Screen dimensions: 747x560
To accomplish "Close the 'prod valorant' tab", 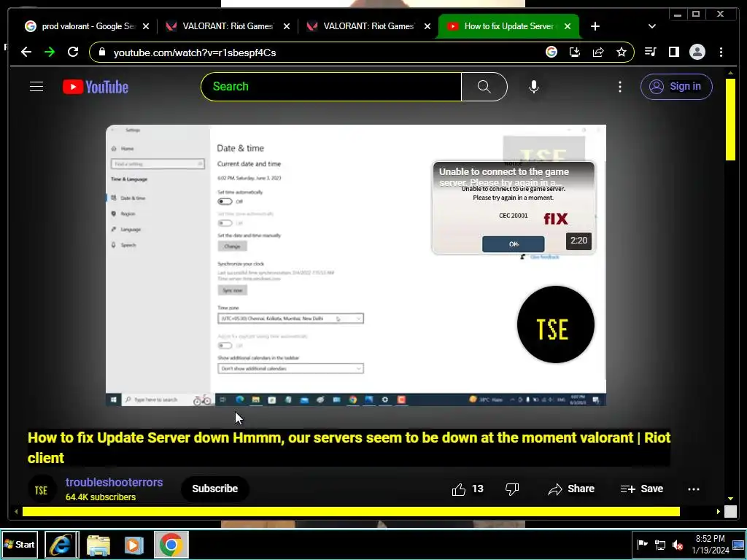I will [x=146, y=26].
